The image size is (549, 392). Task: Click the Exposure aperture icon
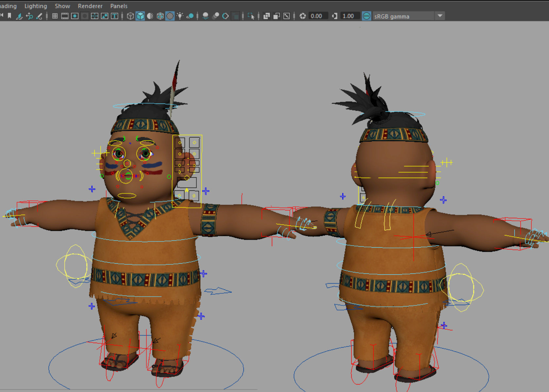coord(303,16)
